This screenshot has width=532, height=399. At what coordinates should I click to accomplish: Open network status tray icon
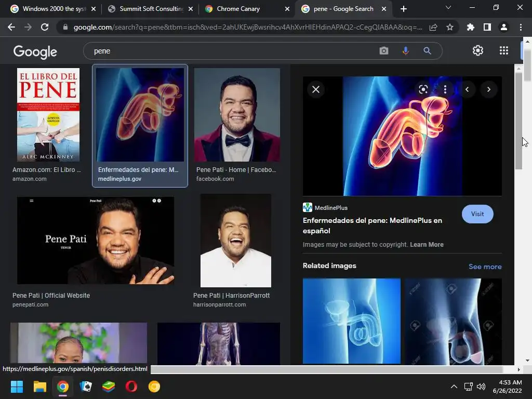coord(469,387)
